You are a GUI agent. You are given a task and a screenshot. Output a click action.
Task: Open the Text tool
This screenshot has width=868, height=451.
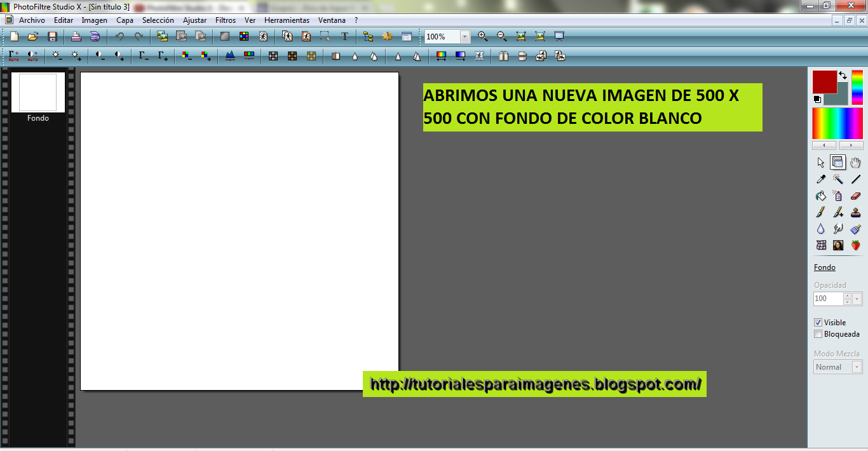(345, 36)
